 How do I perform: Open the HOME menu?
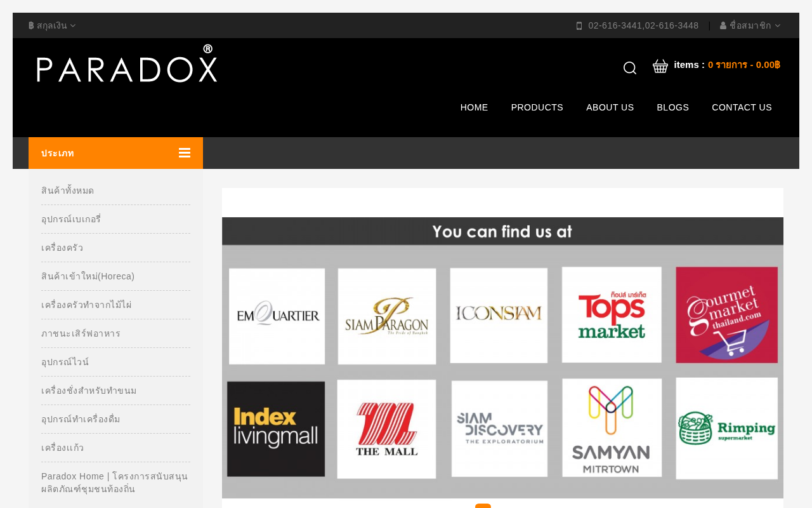(475, 107)
